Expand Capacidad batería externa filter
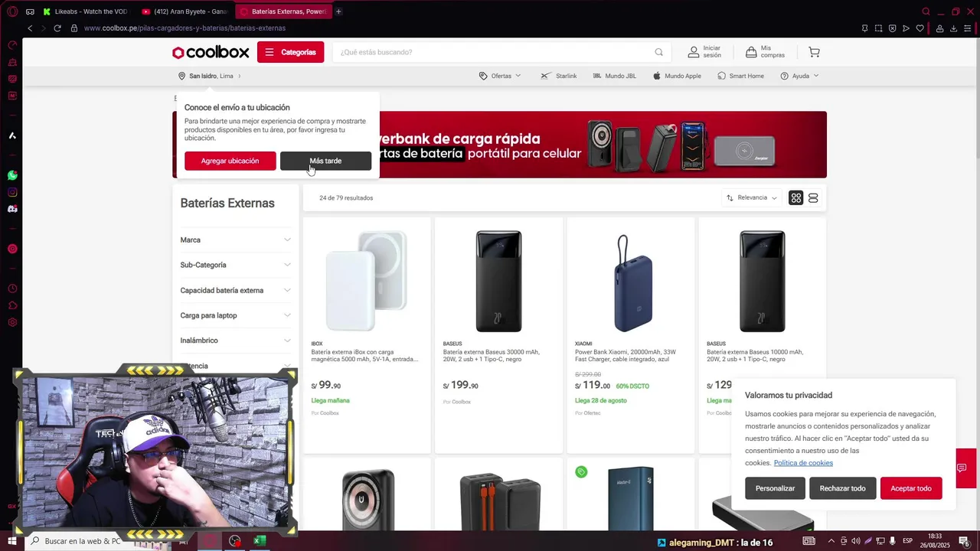This screenshot has width=980, height=551. [x=235, y=290]
